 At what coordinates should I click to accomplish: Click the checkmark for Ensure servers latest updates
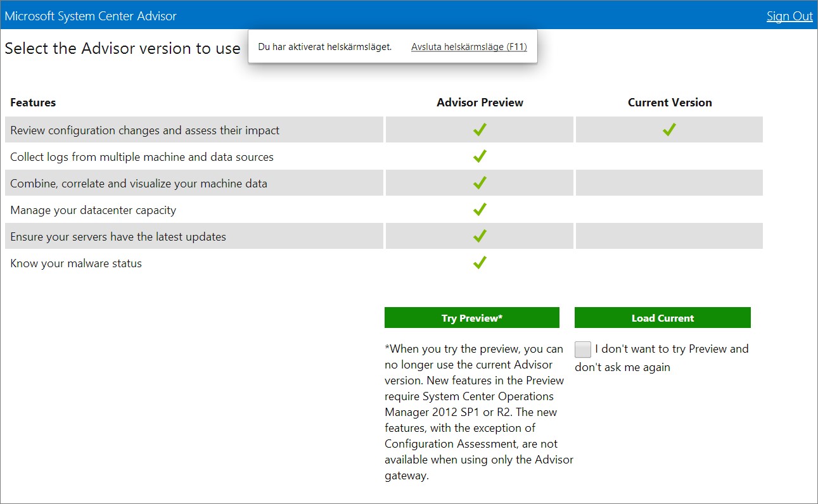click(x=480, y=236)
